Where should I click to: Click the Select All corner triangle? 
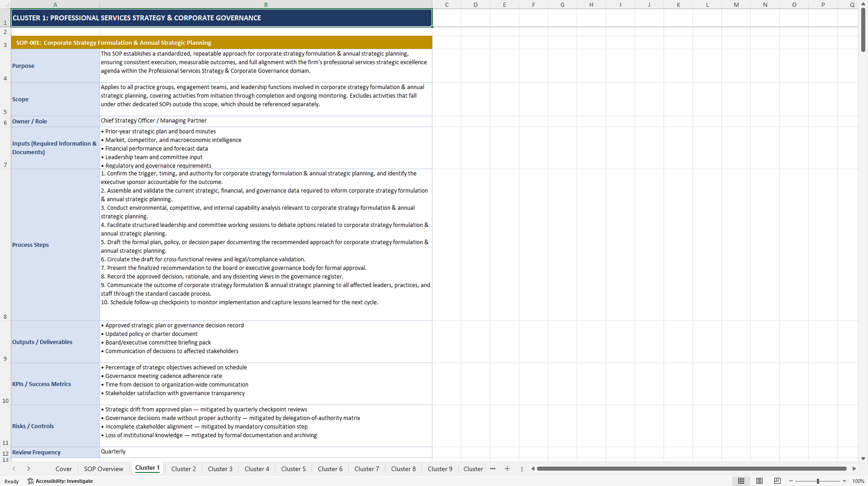point(5,5)
